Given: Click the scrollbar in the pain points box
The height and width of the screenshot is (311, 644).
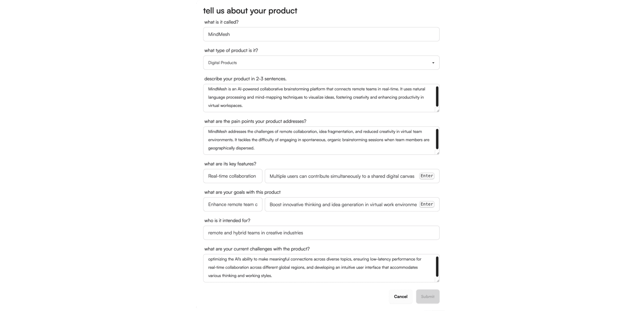Looking at the screenshot, I should point(437,139).
